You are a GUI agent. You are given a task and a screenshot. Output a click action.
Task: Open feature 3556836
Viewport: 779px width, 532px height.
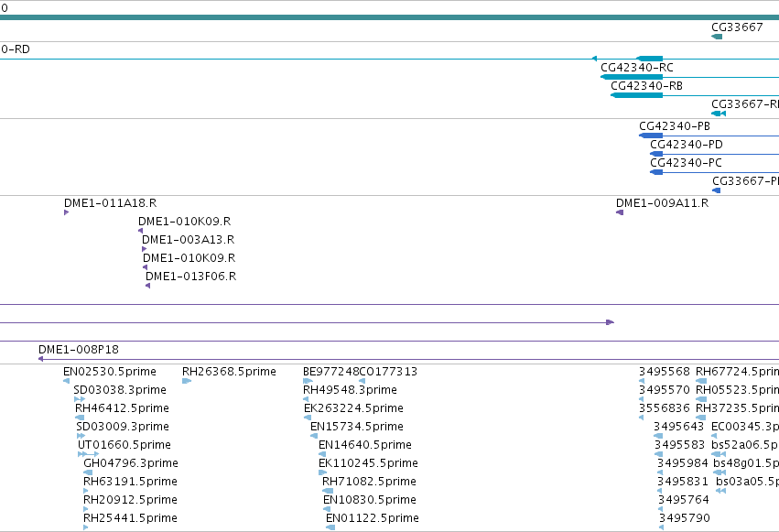(665, 408)
